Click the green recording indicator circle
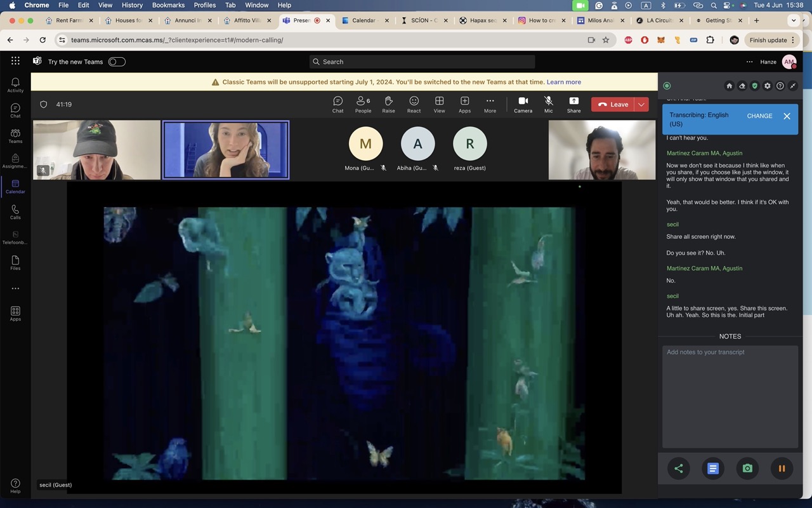The width and height of the screenshot is (812, 508). coord(667,86)
